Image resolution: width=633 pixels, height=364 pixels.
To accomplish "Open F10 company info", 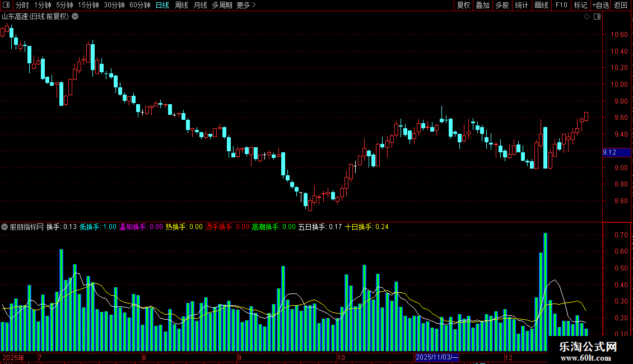I will [561, 5].
